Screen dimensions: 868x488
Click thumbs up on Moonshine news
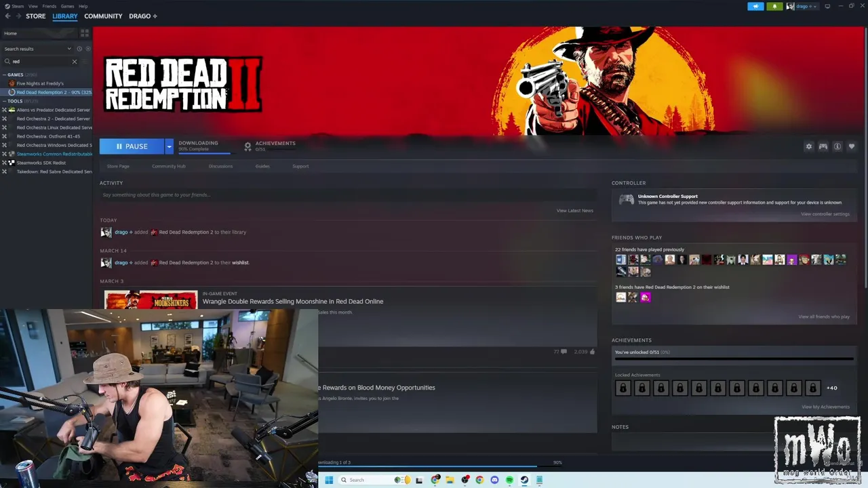[592, 352]
